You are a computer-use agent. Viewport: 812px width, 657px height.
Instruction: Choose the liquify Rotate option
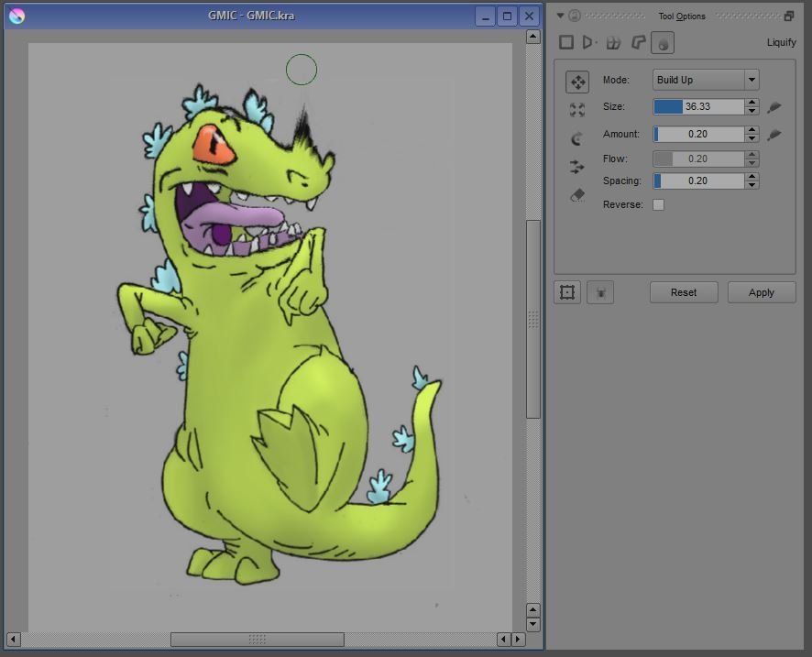[576, 138]
